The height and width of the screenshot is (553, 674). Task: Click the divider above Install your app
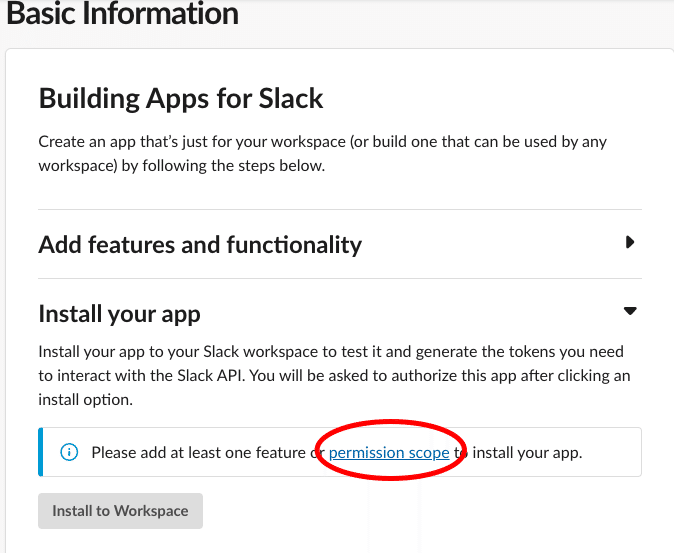coord(339,278)
